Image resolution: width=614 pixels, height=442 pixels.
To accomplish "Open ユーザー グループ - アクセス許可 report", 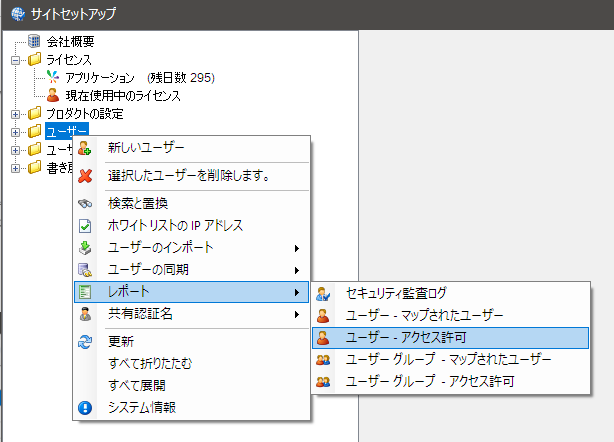I will (451, 381).
